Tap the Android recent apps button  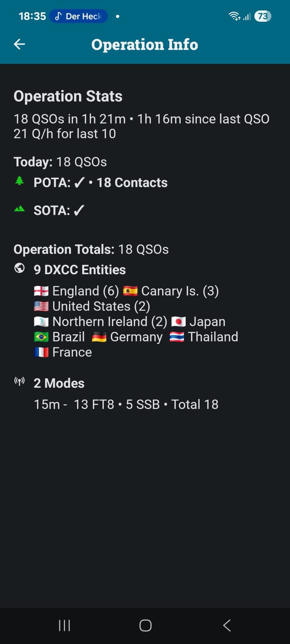coord(64,625)
